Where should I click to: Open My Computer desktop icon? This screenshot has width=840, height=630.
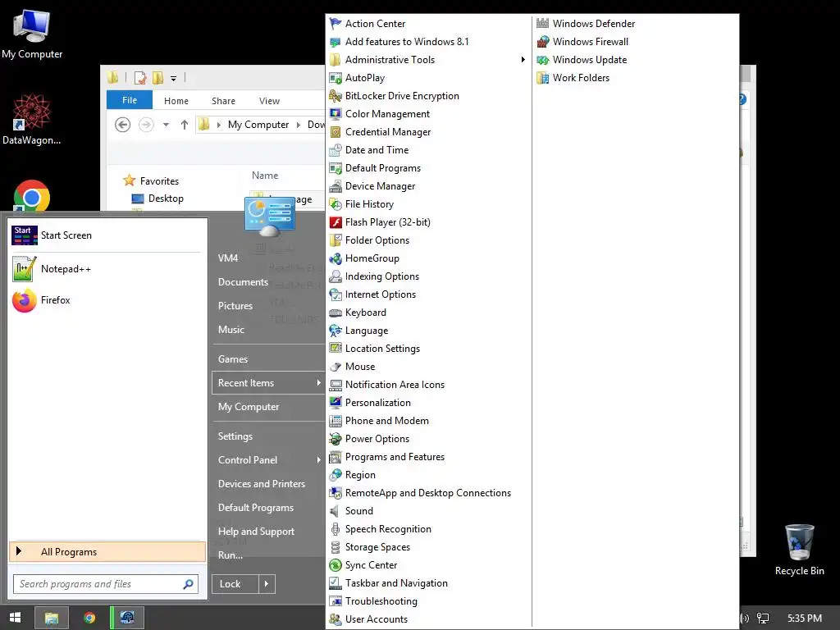tap(32, 25)
